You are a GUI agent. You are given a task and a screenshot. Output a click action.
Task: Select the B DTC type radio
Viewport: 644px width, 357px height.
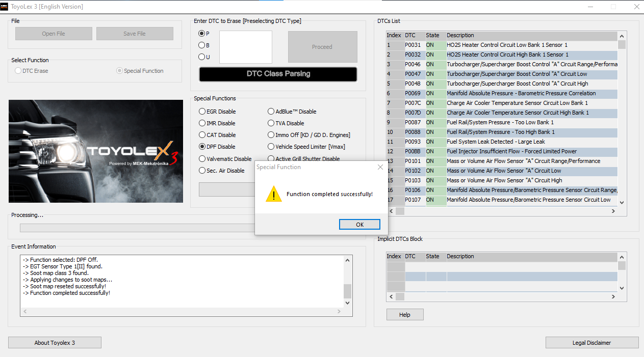202,45
